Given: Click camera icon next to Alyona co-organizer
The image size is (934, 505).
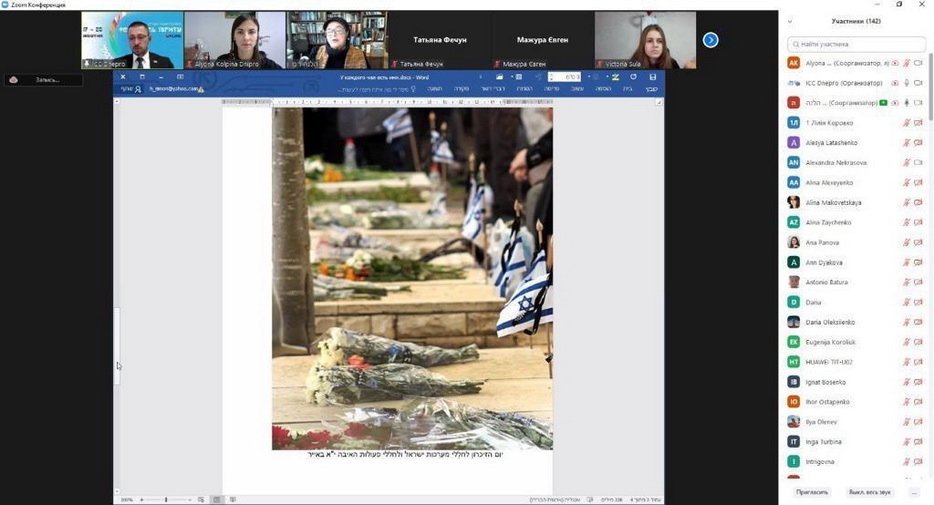Looking at the screenshot, I should pos(918,63).
